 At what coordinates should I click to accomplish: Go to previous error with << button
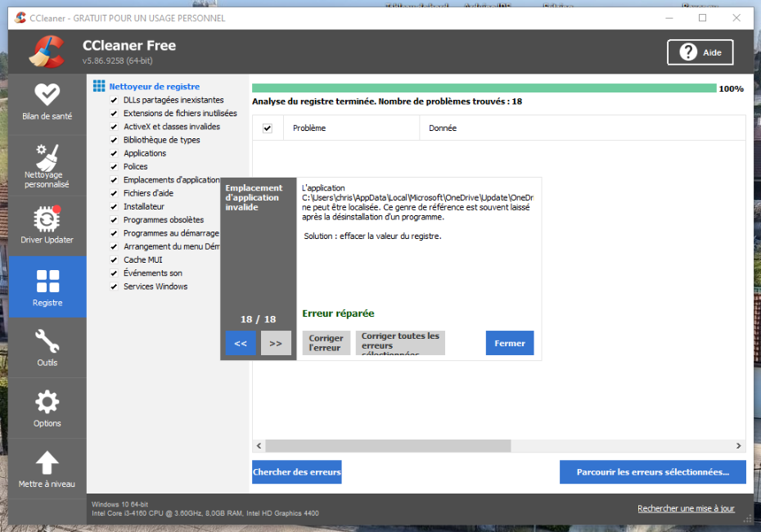[x=241, y=343]
